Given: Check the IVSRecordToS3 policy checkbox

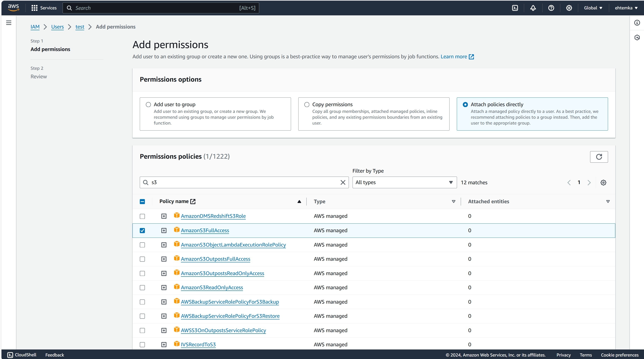Looking at the screenshot, I should click(142, 345).
